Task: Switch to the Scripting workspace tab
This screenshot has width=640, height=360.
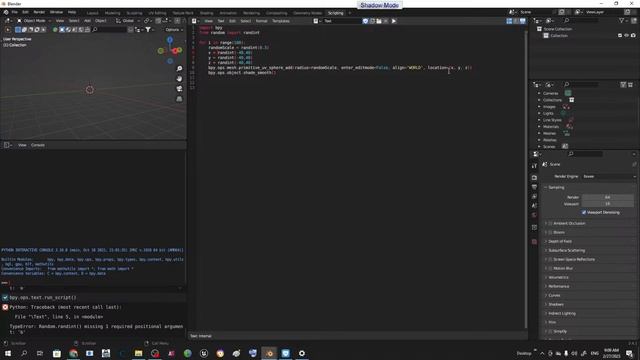Action: [x=336, y=13]
